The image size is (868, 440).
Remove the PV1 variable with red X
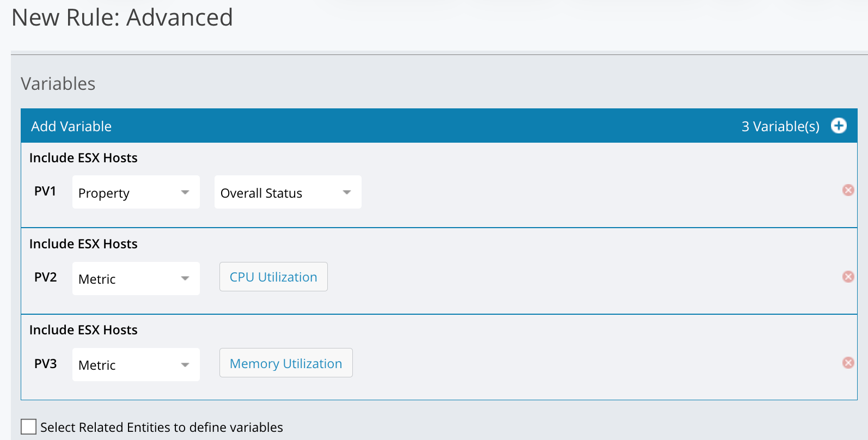click(x=848, y=190)
